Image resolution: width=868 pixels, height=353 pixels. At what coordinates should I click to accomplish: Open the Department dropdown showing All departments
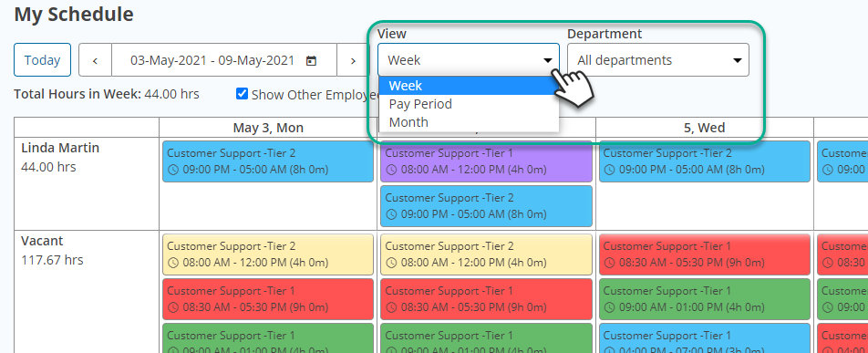tap(658, 60)
